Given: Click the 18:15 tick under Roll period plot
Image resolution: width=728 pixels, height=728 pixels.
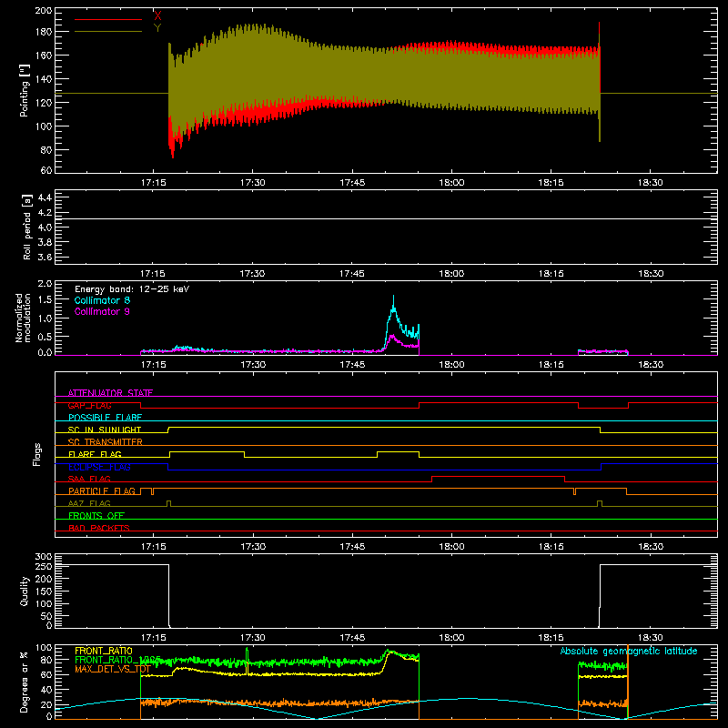Looking at the screenshot, I should 551,274.
